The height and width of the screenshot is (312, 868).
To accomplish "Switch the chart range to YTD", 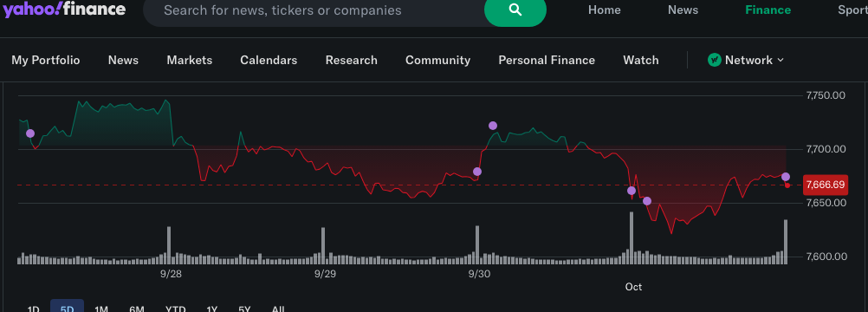I will point(176,309).
